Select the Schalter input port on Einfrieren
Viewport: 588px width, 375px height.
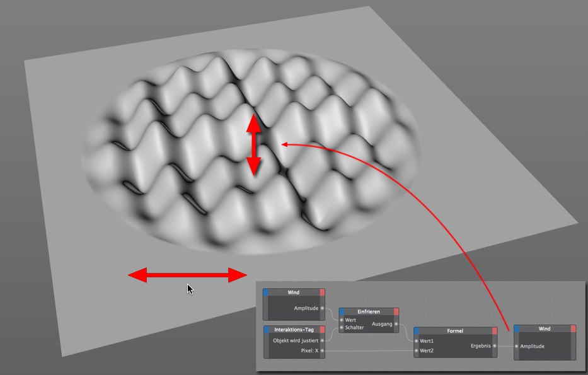tap(342, 328)
